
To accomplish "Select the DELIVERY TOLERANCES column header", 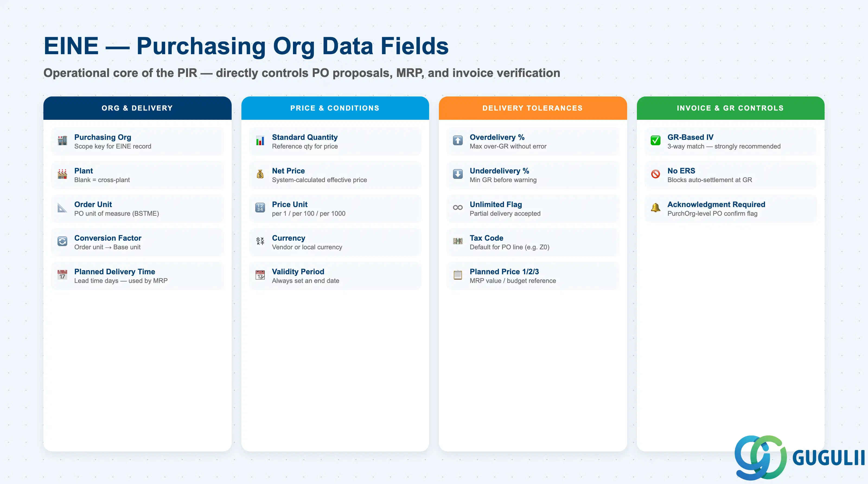I will pyautogui.click(x=533, y=108).
